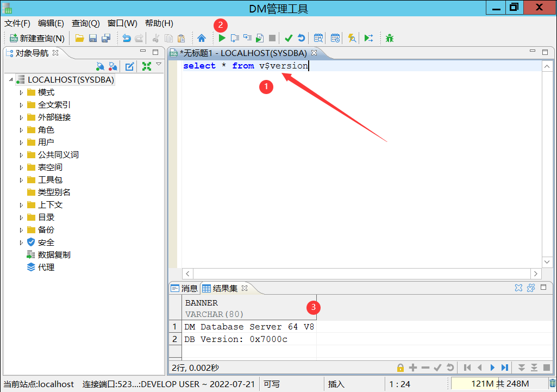
Task: Click the blue home icon
Action: pos(202,38)
